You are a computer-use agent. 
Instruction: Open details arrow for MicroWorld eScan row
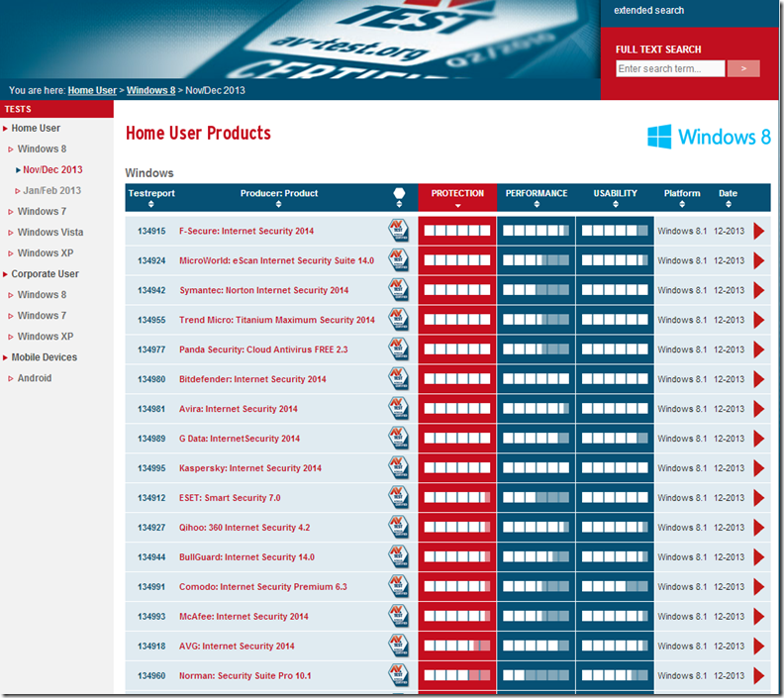click(x=759, y=260)
